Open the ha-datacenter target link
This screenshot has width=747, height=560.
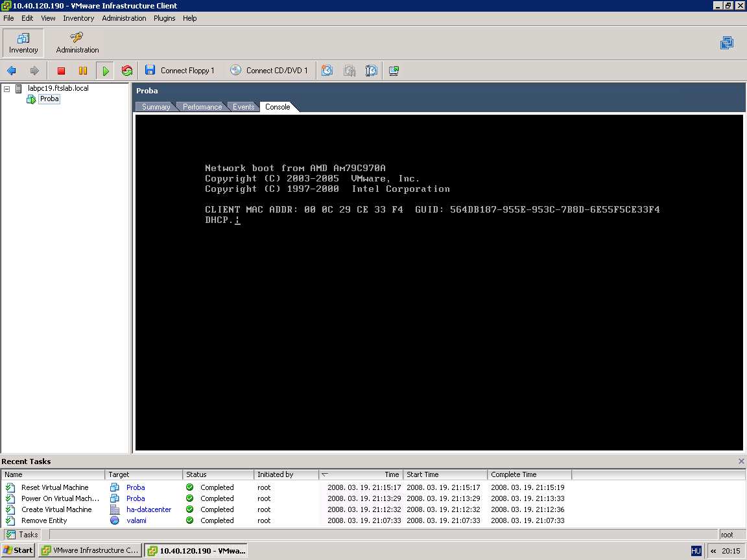[x=148, y=509]
